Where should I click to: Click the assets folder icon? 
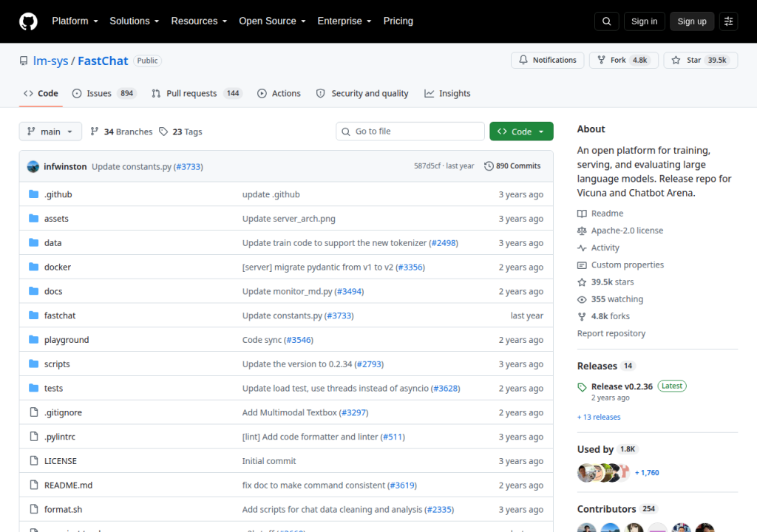point(33,218)
